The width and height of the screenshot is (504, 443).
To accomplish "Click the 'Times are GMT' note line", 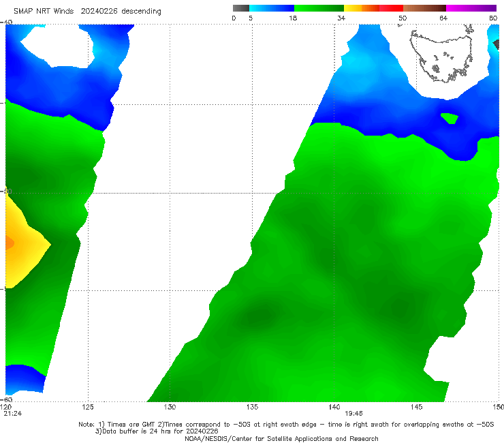I will pos(286,425).
